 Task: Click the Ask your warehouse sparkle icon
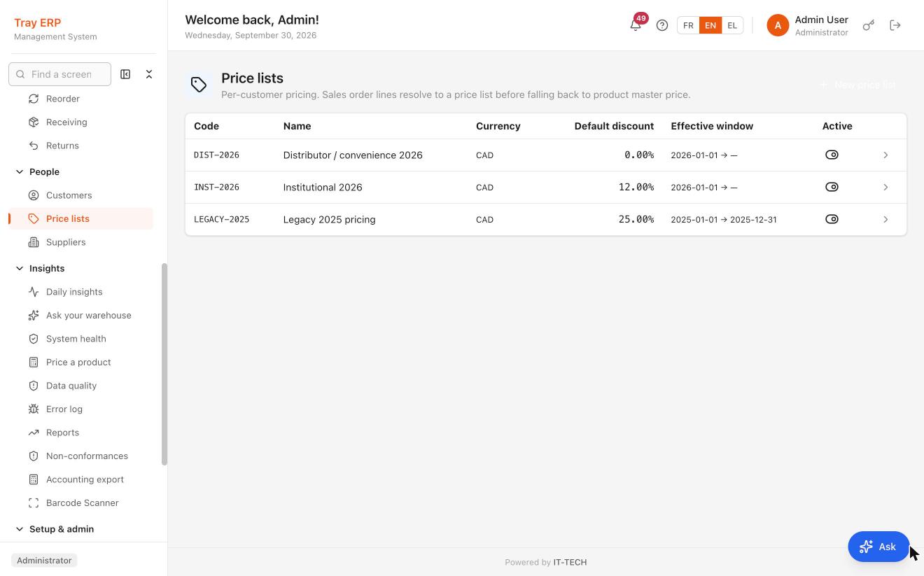tap(34, 316)
